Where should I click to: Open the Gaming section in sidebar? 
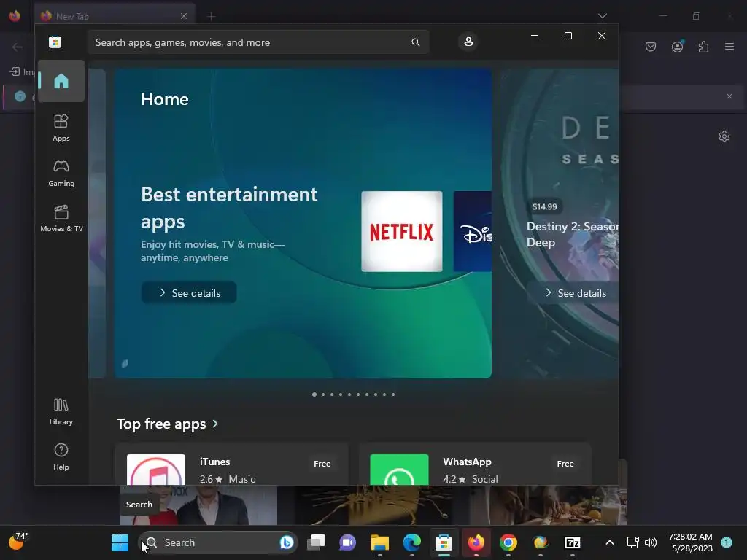coord(61,174)
